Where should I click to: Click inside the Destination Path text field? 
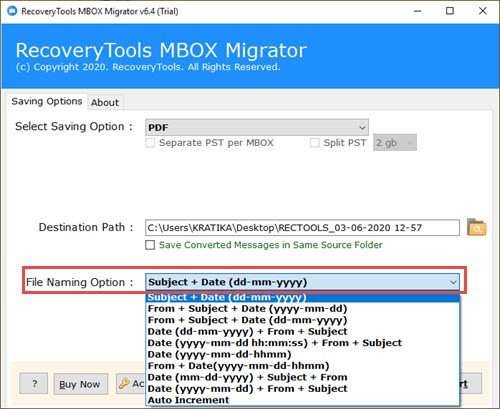(302, 228)
